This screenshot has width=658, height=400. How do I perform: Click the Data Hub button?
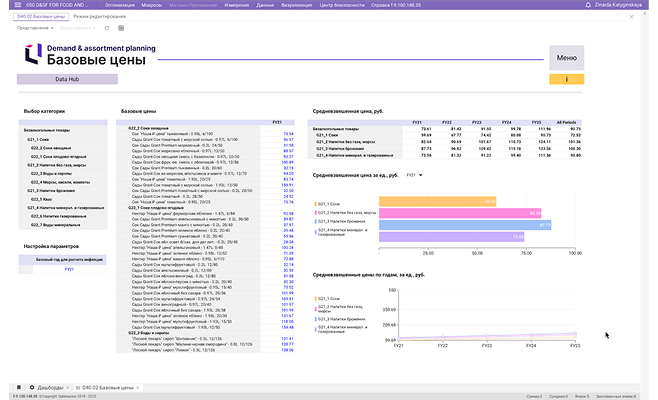click(x=67, y=77)
